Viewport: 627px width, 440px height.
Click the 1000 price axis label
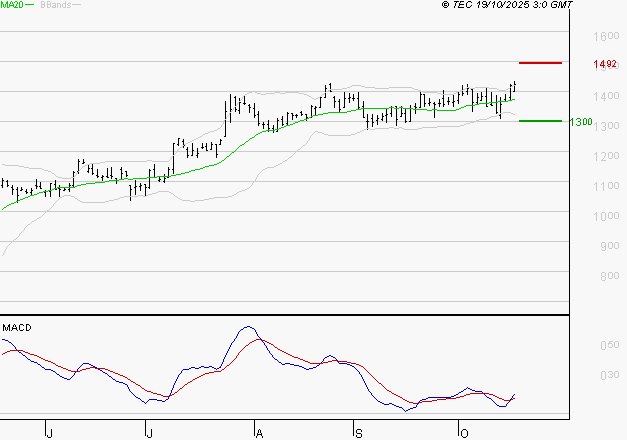tap(606, 216)
